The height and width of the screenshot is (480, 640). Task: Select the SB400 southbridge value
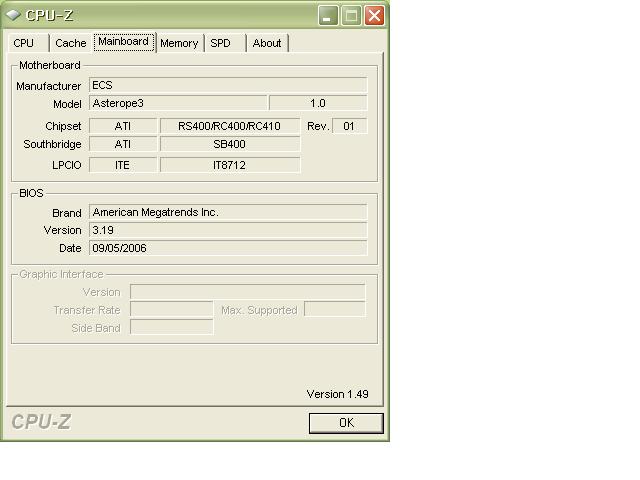pos(230,144)
